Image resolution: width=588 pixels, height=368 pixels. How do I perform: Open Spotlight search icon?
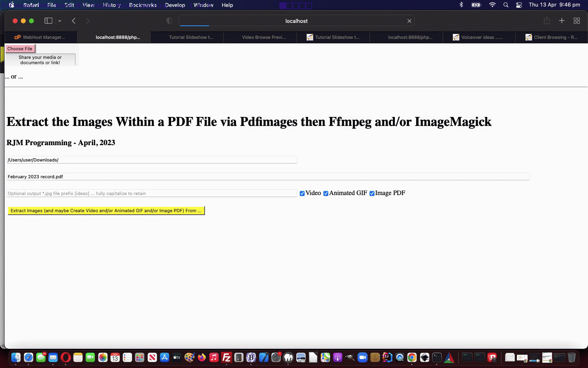pyautogui.click(x=506, y=5)
